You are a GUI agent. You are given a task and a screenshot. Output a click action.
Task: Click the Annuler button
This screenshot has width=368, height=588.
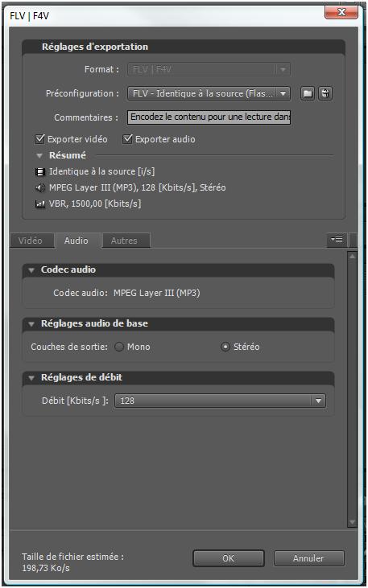[308, 558]
